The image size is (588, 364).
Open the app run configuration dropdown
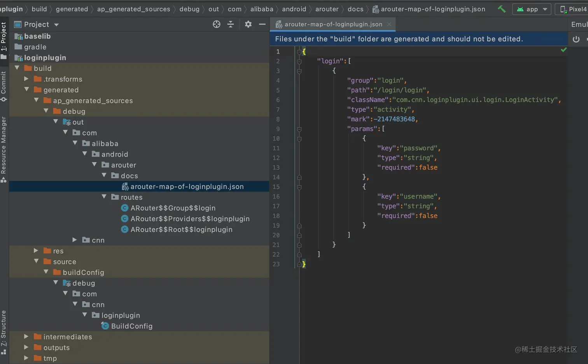(532, 9)
